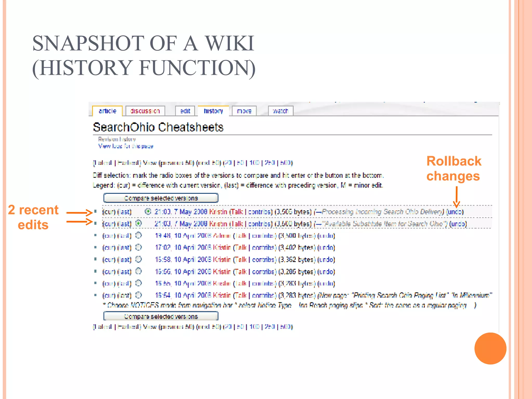This screenshot has width=532, height=399.
Task: Show 100 revisions using upper pagination
Action: [254, 163]
